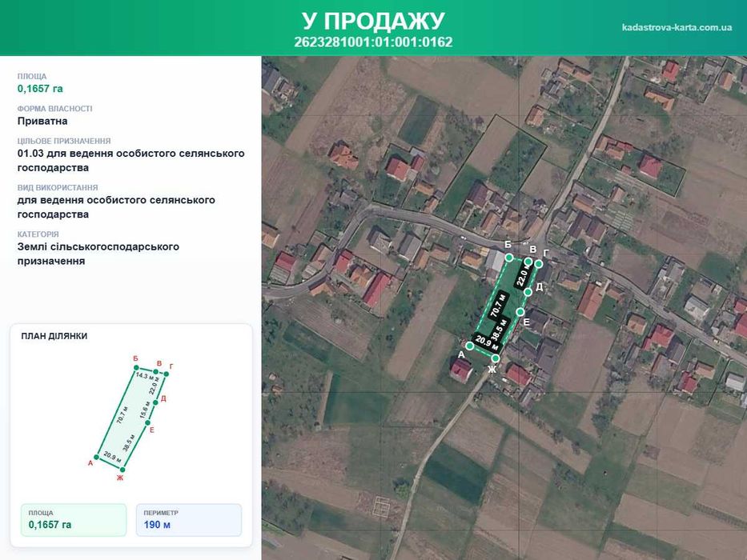Click vertex marker Г on the satellite map
Screen dimensions: 747x560
tap(539, 264)
